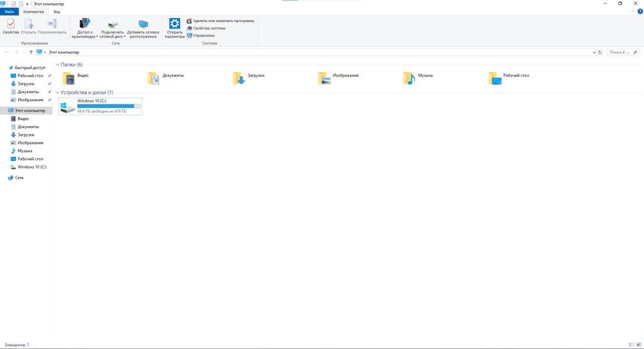Image resolution: width=644 pixels, height=349 pixels.
Task: Click the refresh address bar button
Action: pyautogui.click(x=600, y=53)
